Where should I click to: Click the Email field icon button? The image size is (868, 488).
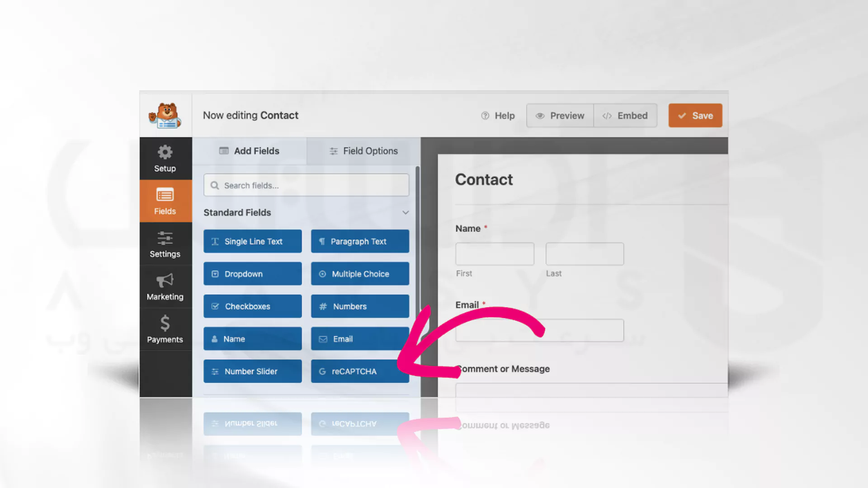(x=359, y=338)
